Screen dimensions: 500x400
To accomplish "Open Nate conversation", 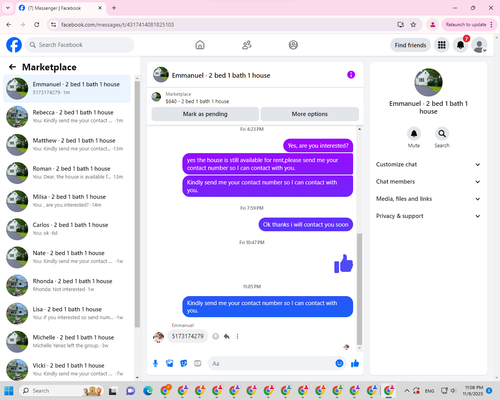I will (x=67, y=257).
